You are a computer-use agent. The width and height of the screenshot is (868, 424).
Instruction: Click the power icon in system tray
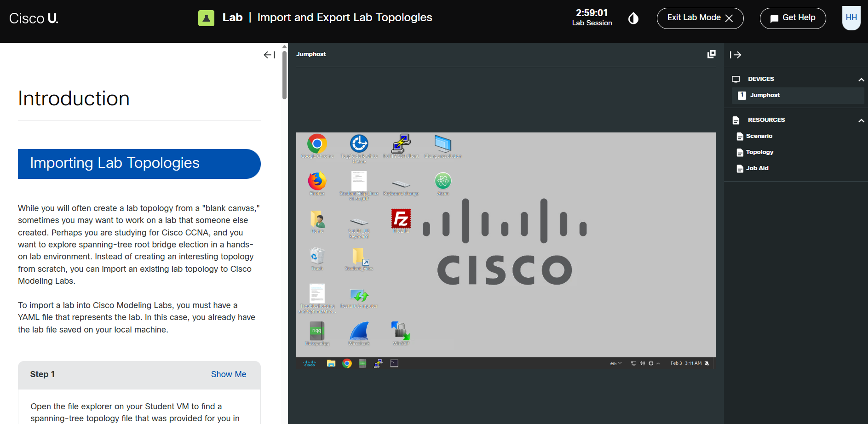651,363
